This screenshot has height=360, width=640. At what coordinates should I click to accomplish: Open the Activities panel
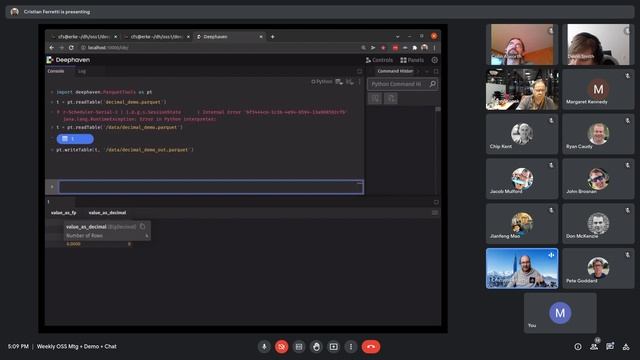[626, 347]
